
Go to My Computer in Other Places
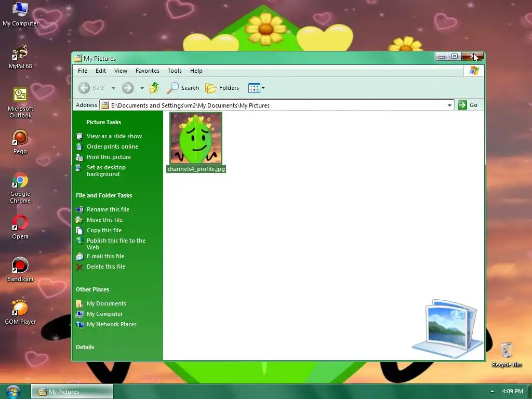(104, 314)
